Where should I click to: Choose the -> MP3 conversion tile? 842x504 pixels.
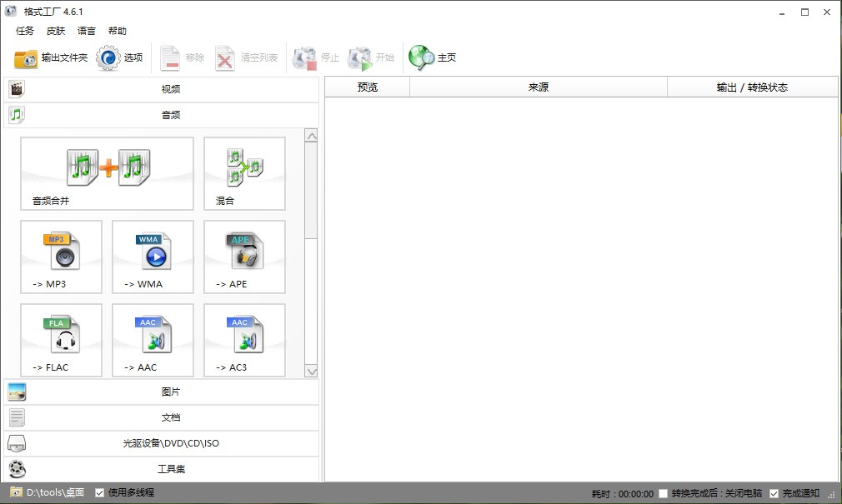[61, 257]
